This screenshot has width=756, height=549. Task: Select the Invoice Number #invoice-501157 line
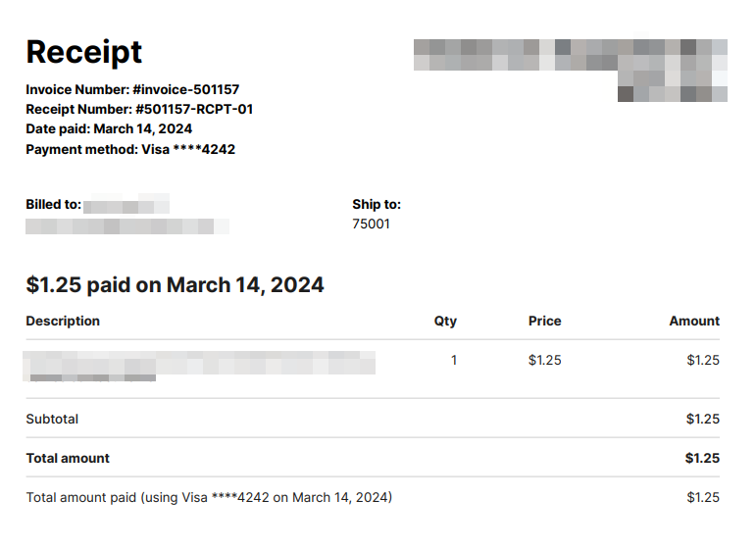pyautogui.click(x=132, y=89)
